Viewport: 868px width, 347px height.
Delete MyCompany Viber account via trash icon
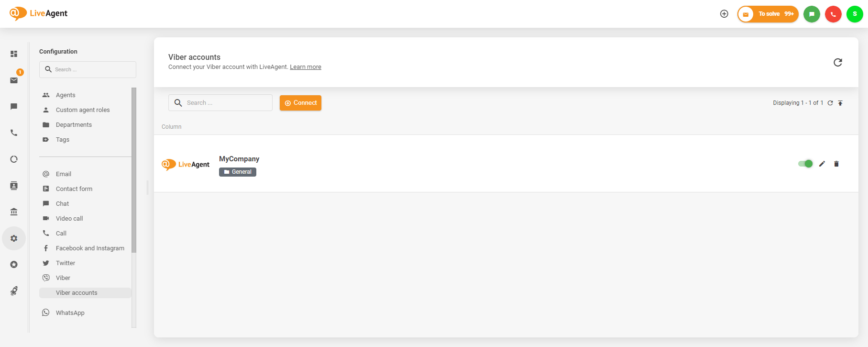(836, 164)
